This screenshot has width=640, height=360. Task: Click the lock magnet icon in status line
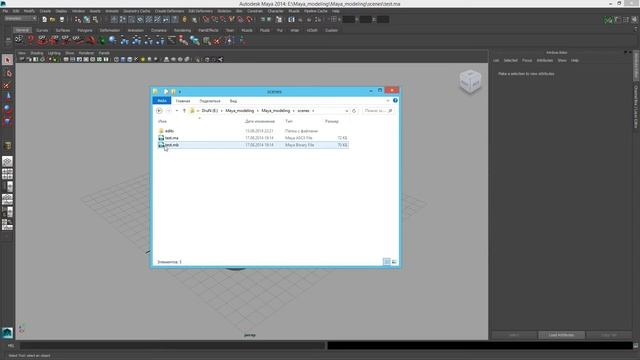point(184,19)
